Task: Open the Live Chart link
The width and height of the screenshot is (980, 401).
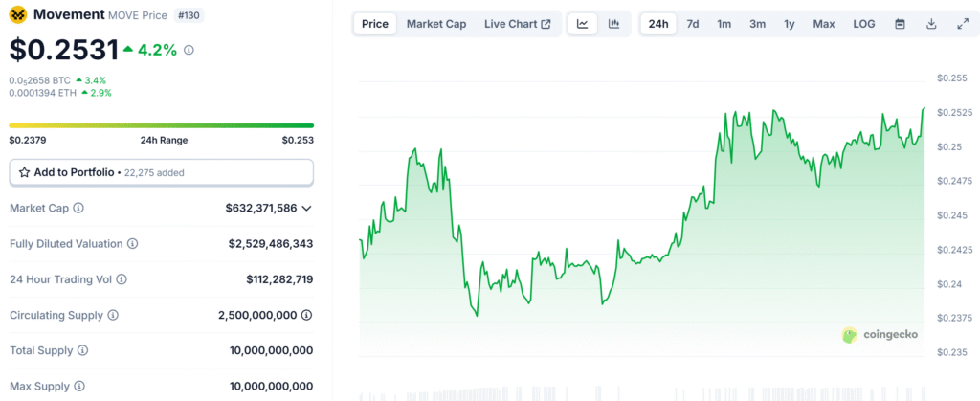Action: (x=517, y=24)
